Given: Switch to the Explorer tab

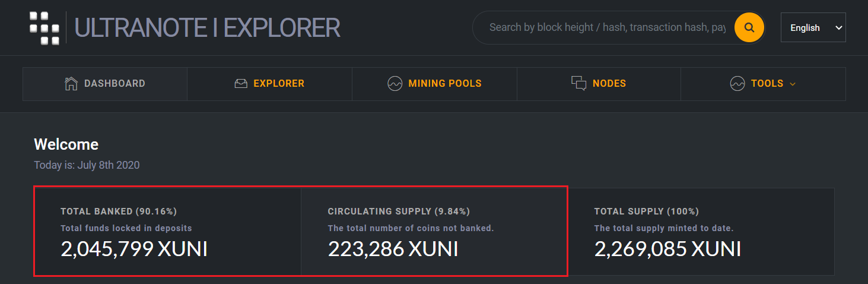Looking at the screenshot, I should [270, 84].
